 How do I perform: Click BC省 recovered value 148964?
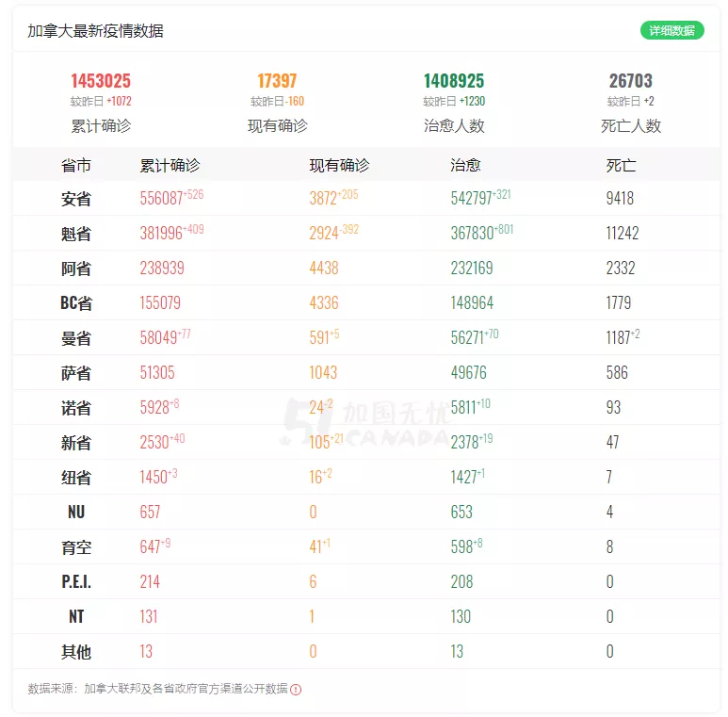click(472, 302)
